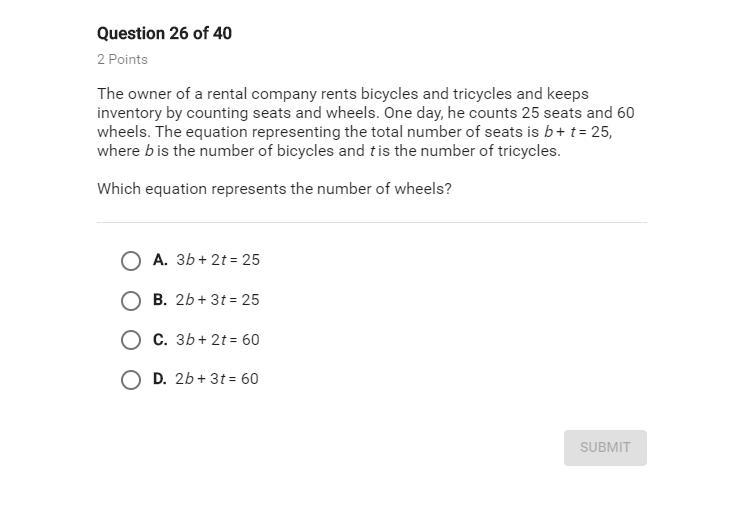Click the words '25 seats and 60' in the paragraph
This screenshot has width=742, height=510.
[x=578, y=113]
